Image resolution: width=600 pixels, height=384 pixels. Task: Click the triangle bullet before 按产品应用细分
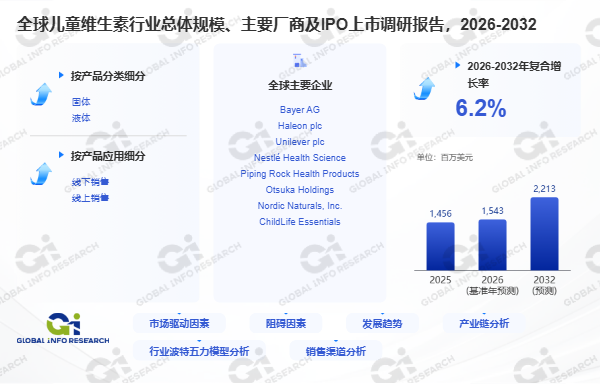(61, 155)
